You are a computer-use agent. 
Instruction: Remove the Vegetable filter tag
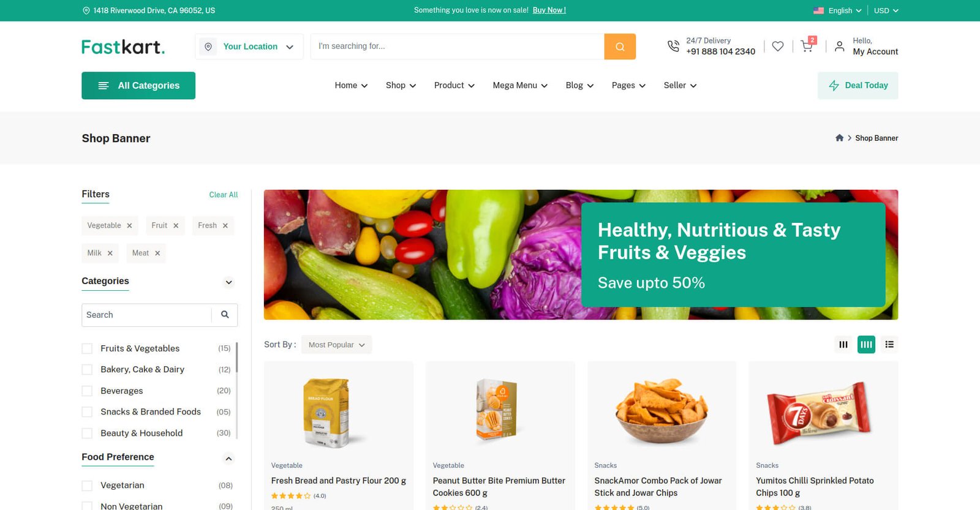(129, 226)
